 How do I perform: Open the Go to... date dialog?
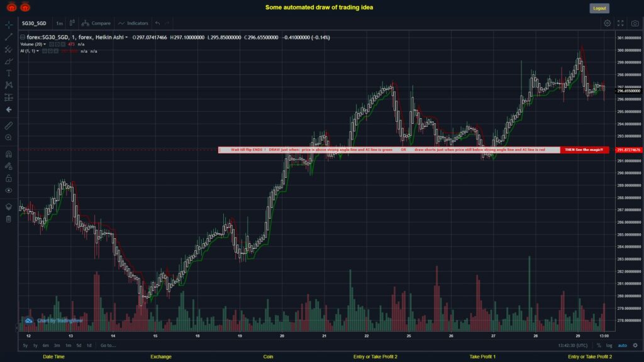coord(108,345)
